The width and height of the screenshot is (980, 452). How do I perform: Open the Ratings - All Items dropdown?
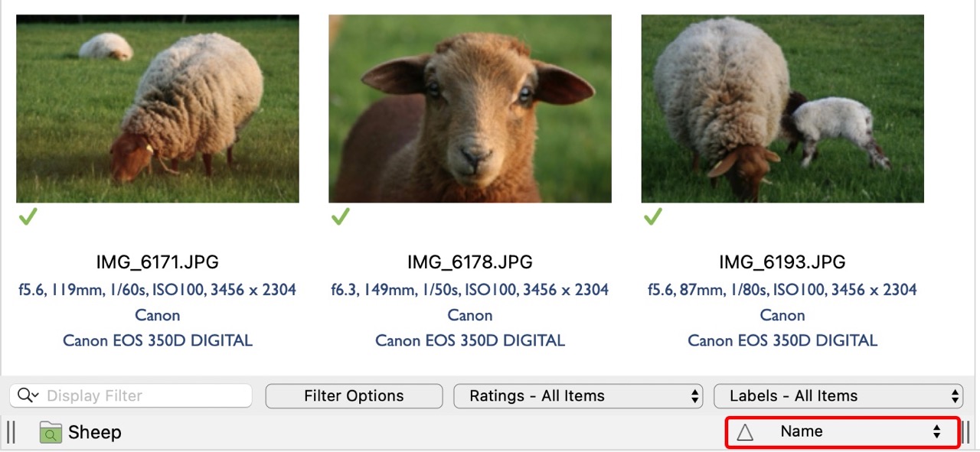pos(578,396)
